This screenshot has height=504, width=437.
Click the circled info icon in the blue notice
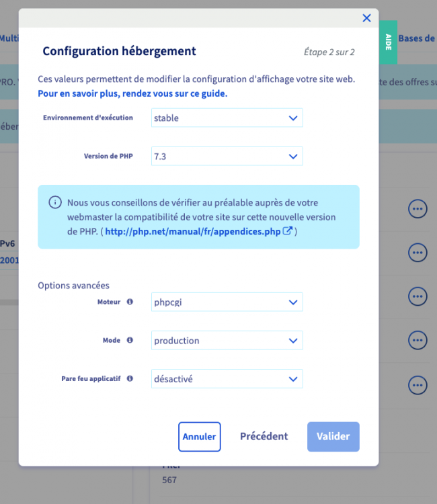[x=55, y=202]
